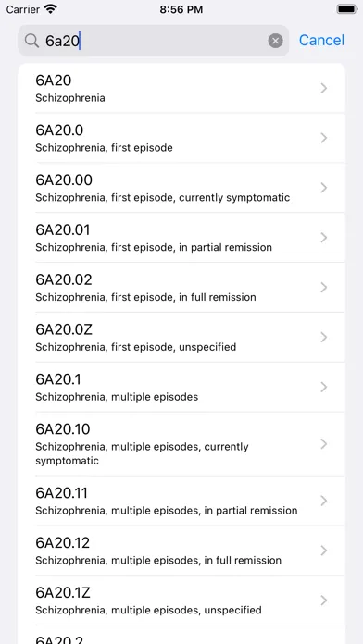363x644 pixels.
Task: Select the 6A20.11 in partial remission entry
Action: (x=181, y=501)
